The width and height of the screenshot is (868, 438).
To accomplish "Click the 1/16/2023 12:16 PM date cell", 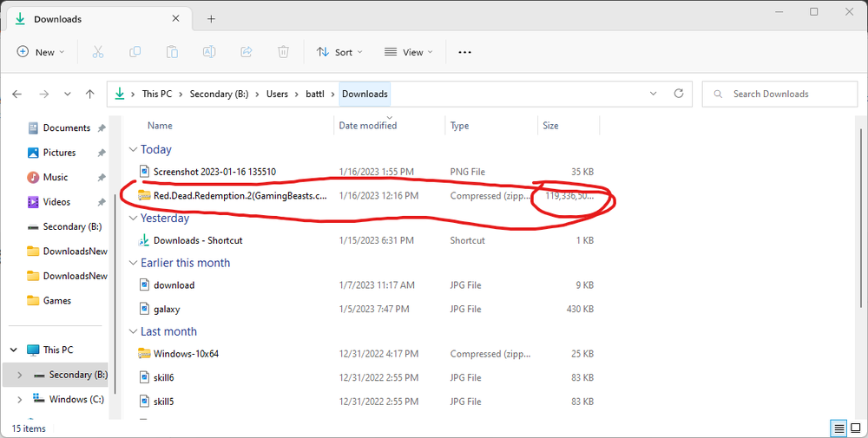I will tap(378, 196).
